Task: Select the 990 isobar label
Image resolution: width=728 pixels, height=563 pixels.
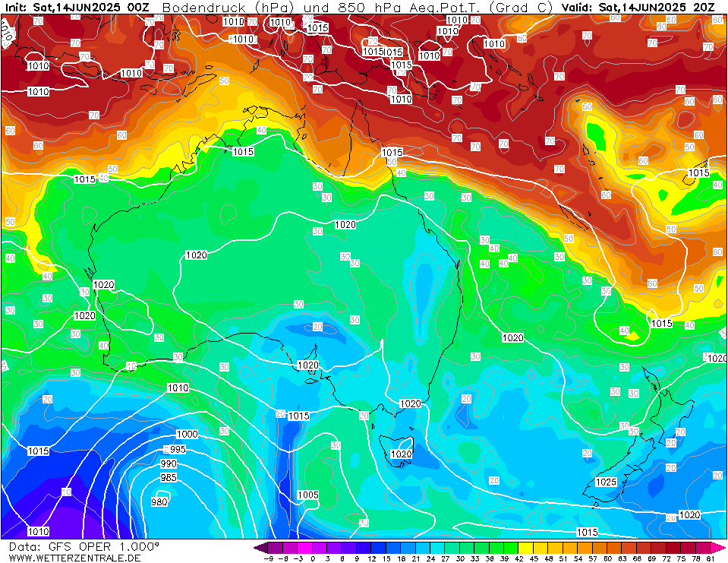Action: [169, 463]
